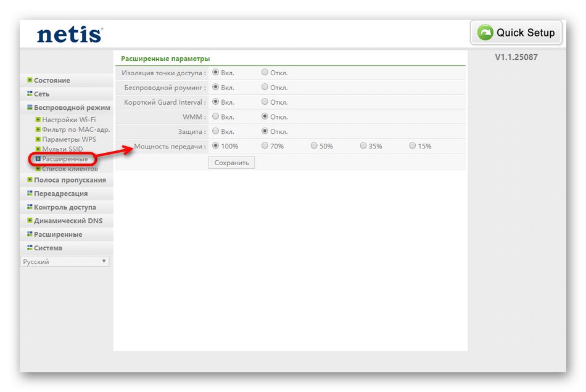Click the grid icon beside Переадресация
586x392 pixels.
tap(30, 194)
